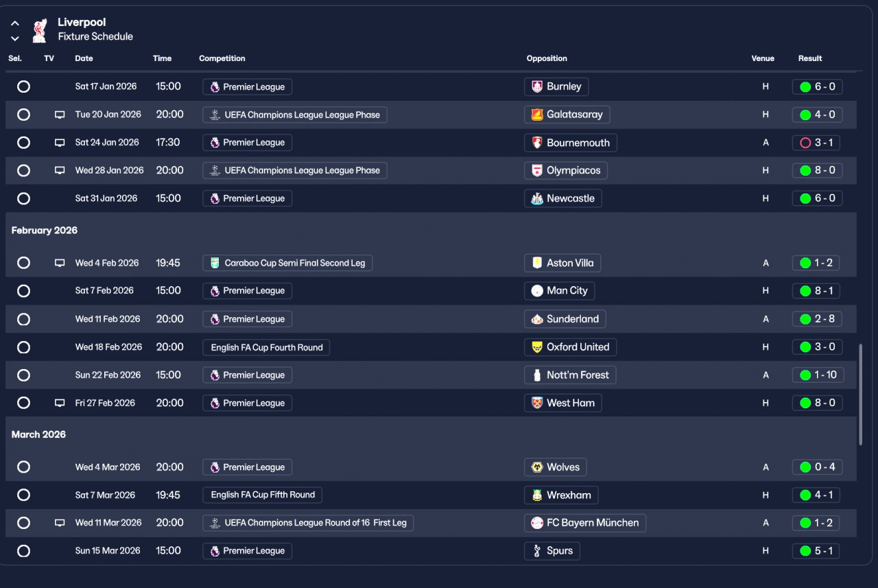Screen dimensions: 878x588
Task: Click the Wolves club badge icon
Action: [x=537, y=468]
